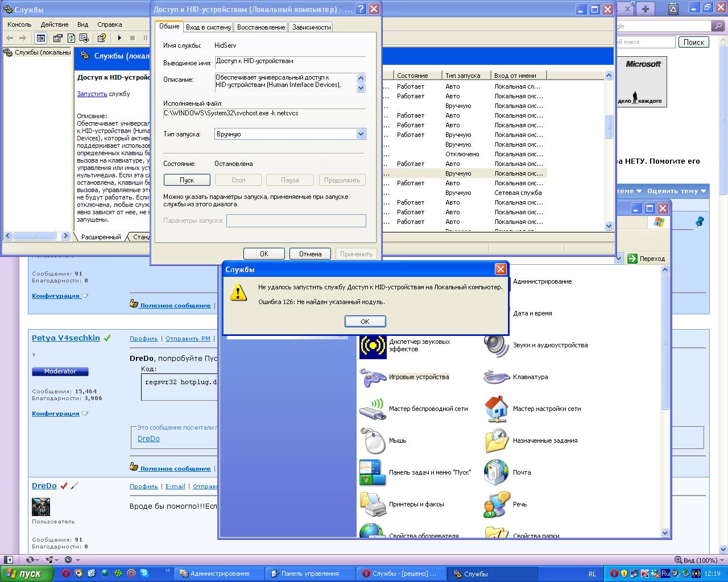
Task: Click the Start service play icon in toolbar
Action: 119,38
